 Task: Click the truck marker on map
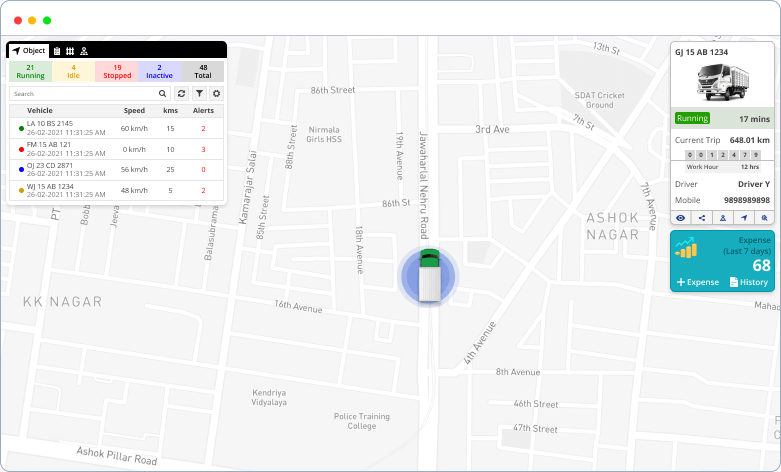[x=429, y=275]
